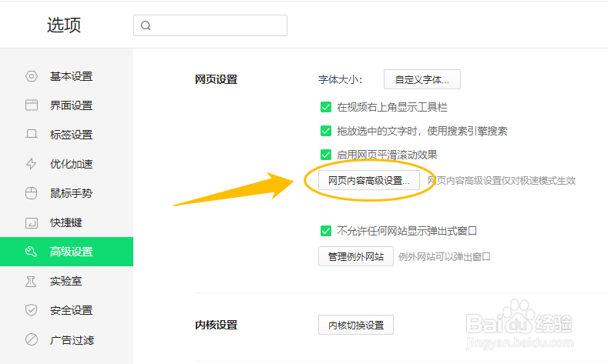
Task: Open 网页内容高级设置... button
Action: pyautogui.click(x=369, y=180)
